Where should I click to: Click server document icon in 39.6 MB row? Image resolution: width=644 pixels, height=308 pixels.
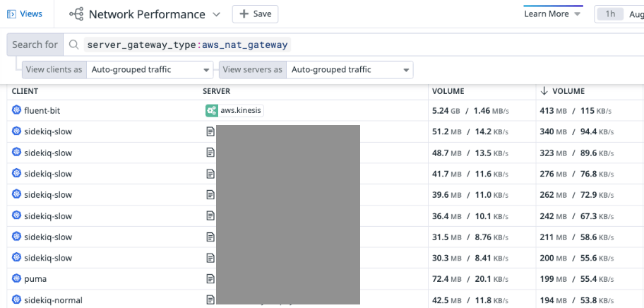210,195
